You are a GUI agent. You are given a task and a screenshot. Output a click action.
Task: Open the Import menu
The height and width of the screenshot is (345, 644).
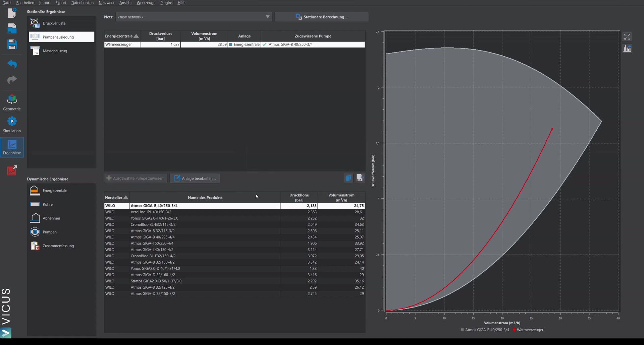coord(45,3)
